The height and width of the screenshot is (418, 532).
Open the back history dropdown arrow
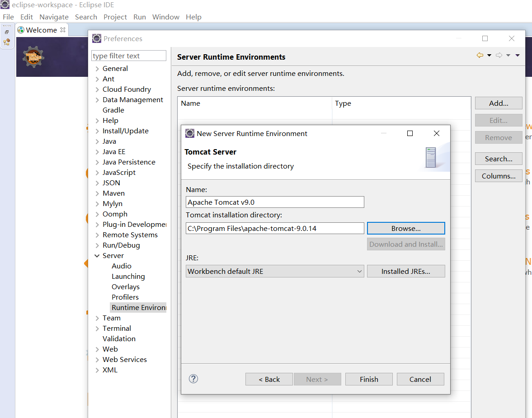coord(489,55)
